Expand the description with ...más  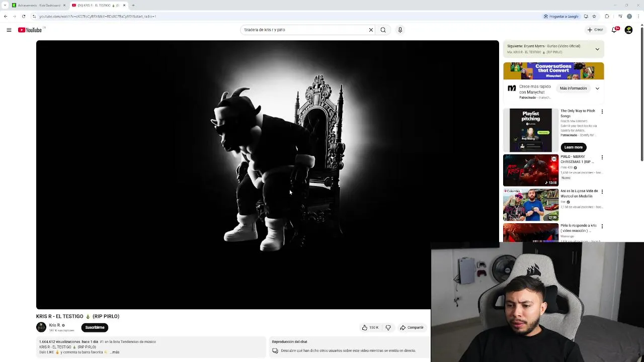115,352
